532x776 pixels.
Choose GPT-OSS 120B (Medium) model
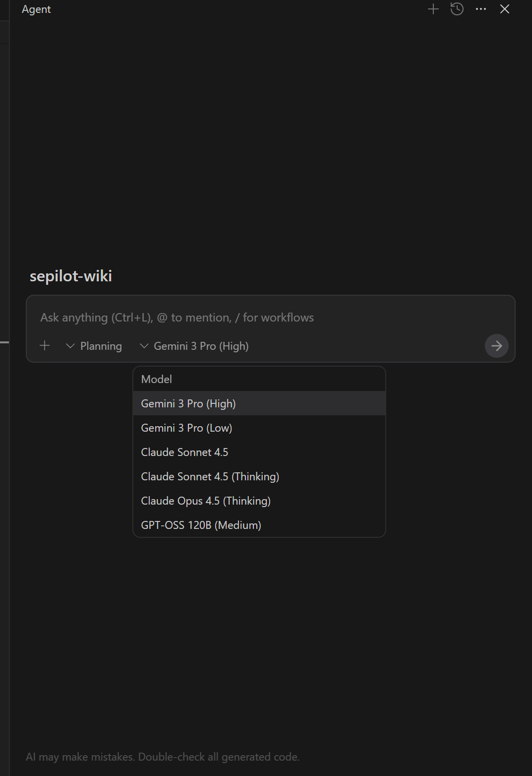point(201,525)
